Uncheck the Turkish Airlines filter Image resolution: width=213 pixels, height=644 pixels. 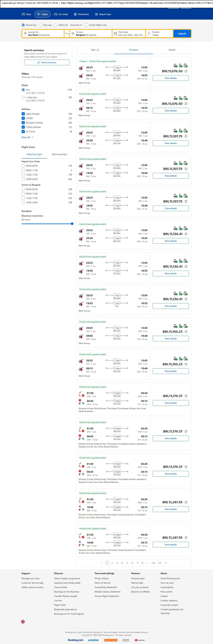pos(23,127)
